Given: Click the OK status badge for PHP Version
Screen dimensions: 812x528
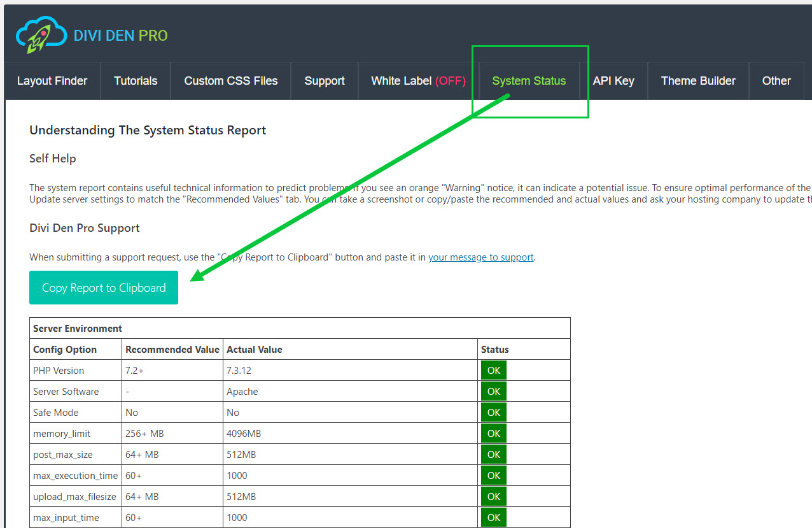Looking at the screenshot, I should click(494, 371).
